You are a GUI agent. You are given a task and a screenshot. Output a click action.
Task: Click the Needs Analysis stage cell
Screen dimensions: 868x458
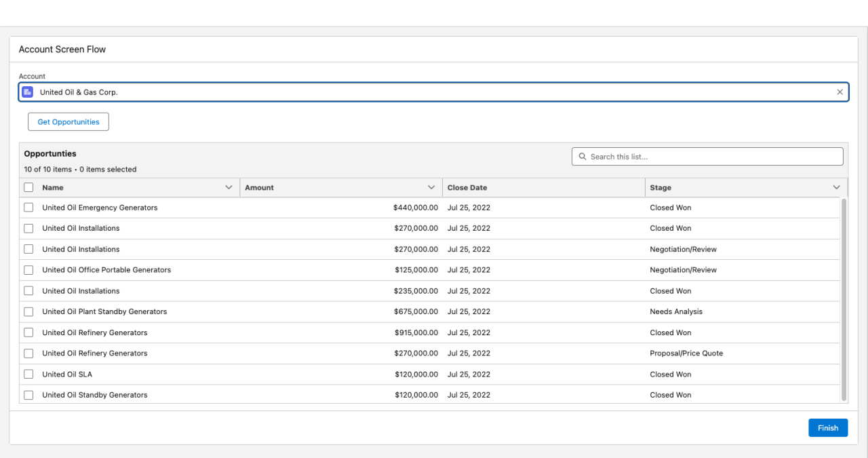(x=676, y=311)
